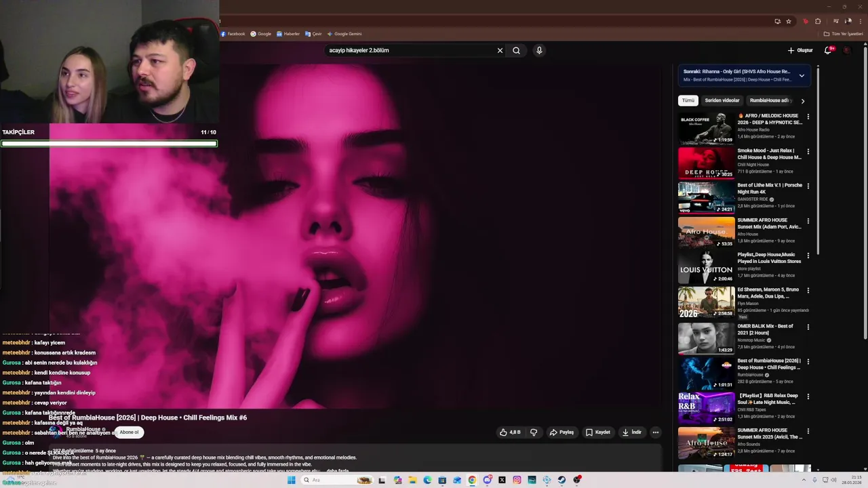Clear the YouTube search box text
Viewport: 868px width, 488px height.
click(500, 50)
